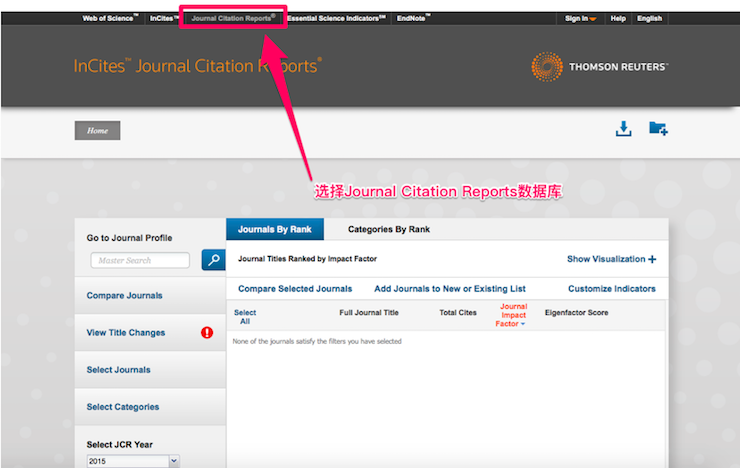Click the download icon
The image size is (740, 468).
point(623,128)
